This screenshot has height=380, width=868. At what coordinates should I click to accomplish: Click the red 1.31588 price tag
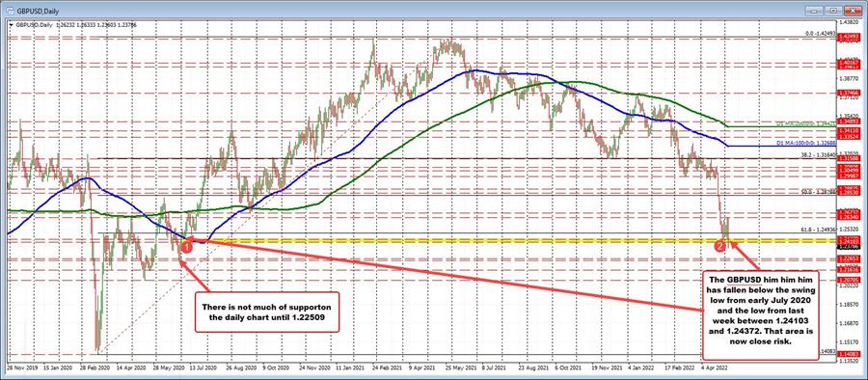[849, 158]
